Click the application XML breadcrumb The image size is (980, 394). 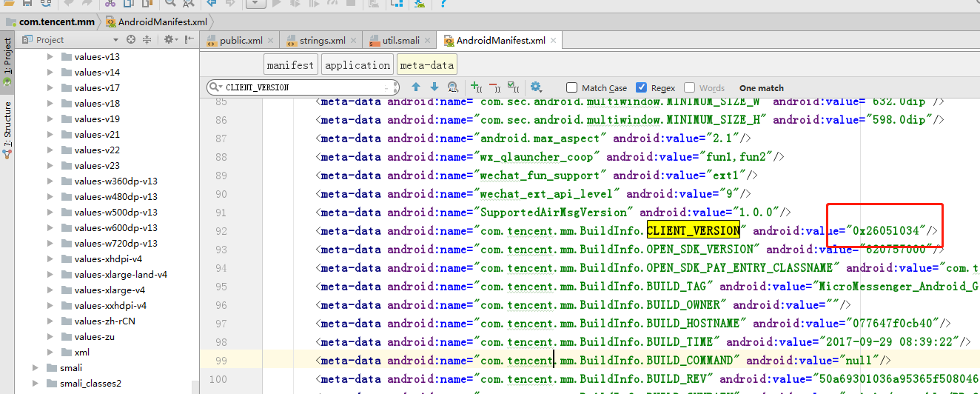[358, 65]
